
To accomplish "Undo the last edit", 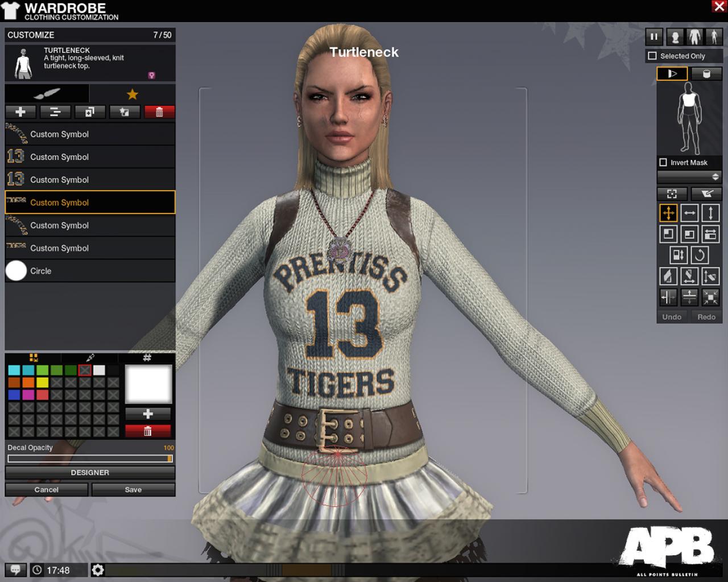I will [672, 317].
